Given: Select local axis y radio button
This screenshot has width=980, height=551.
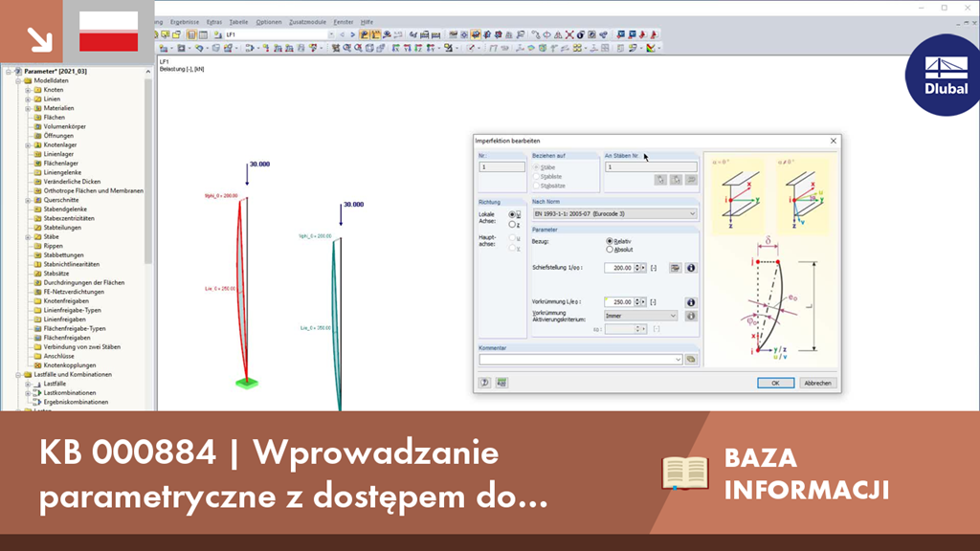Looking at the screenshot, I should 512,214.
